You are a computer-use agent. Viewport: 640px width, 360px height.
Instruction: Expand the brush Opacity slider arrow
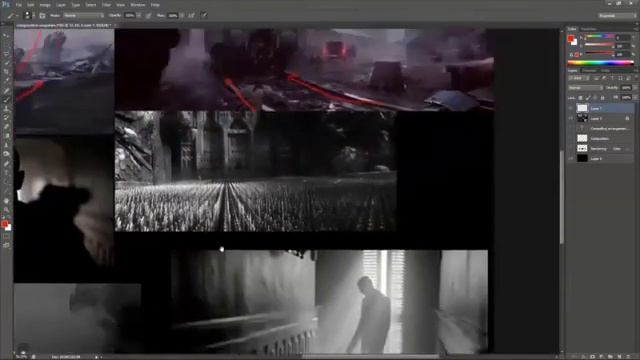pyautogui.click(x=139, y=16)
